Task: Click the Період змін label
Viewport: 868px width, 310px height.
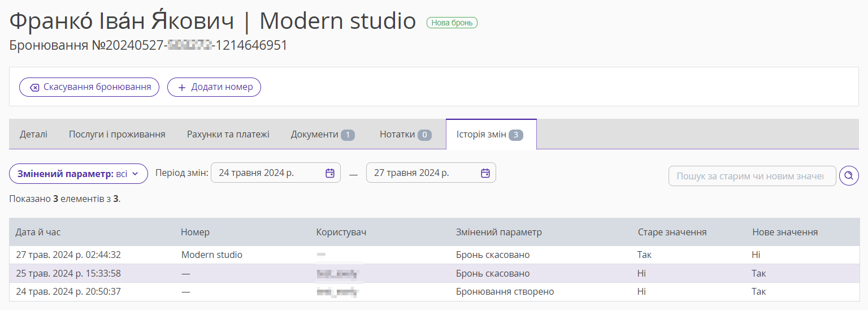Action: coord(182,173)
